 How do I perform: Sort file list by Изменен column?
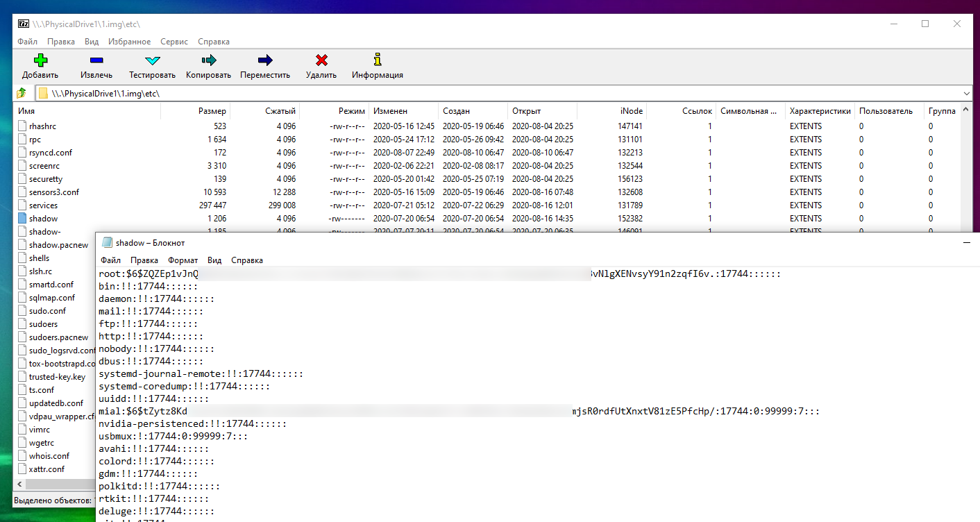pos(390,111)
